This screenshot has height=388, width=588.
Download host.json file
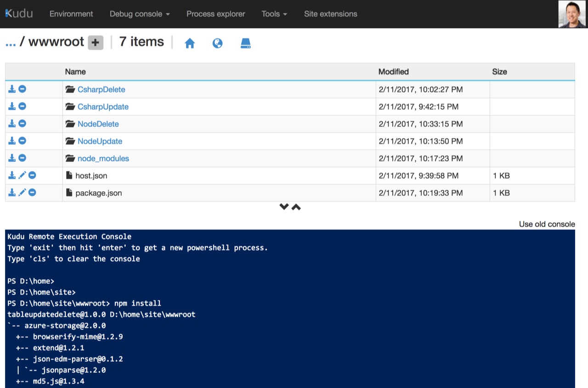coord(12,175)
